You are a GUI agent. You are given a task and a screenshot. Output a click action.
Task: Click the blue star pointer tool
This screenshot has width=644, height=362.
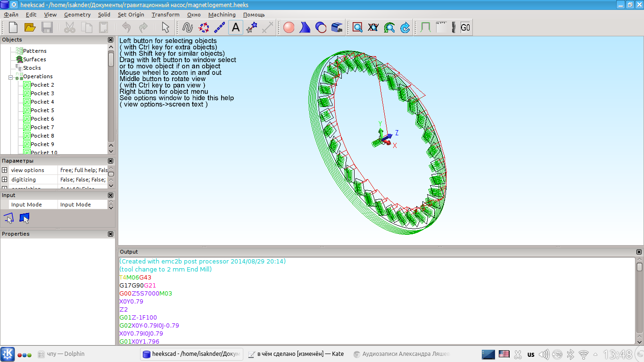[x=252, y=27]
